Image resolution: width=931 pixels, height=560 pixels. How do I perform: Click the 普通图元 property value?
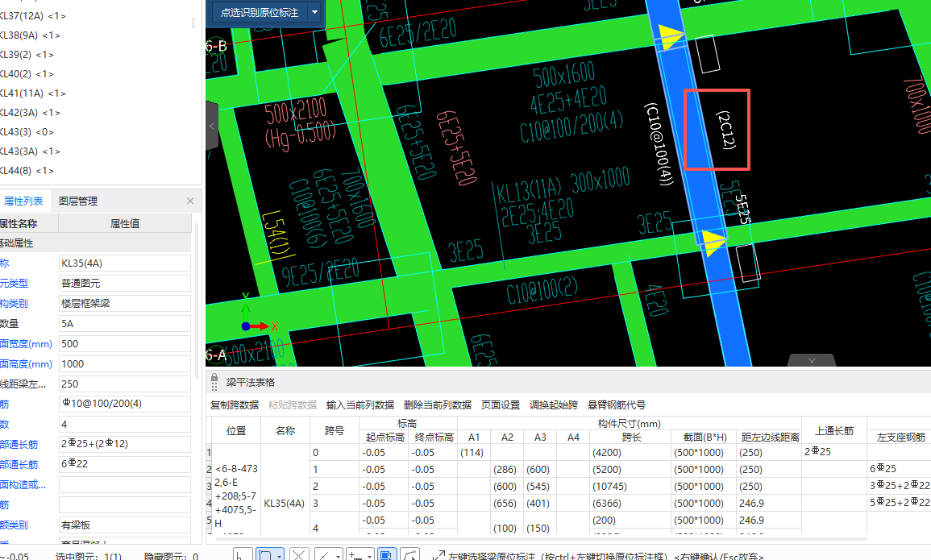[125, 284]
